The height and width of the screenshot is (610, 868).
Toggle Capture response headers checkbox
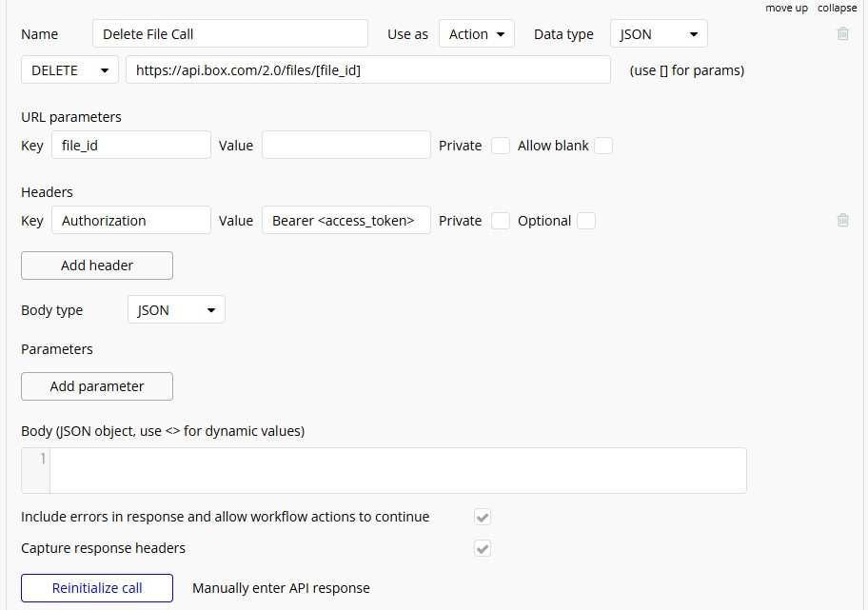pyautogui.click(x=483, y=548)
